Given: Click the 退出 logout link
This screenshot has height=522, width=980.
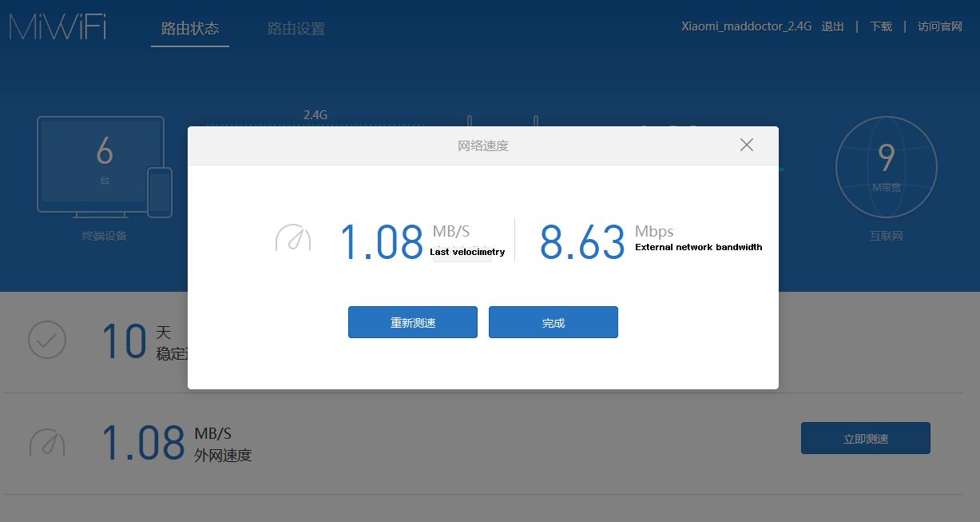Looking at the screenshot, I should pyautogui.click(x=832, y=26).
